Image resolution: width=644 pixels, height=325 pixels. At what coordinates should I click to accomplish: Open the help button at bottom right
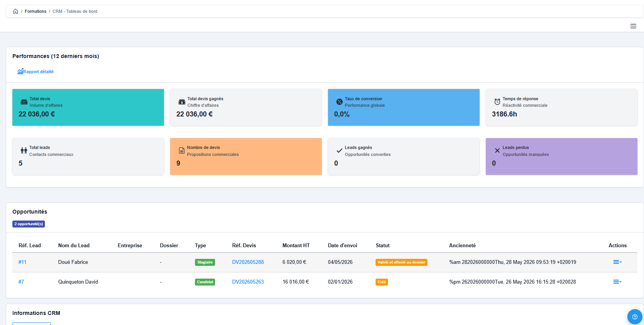click(635, 316)
